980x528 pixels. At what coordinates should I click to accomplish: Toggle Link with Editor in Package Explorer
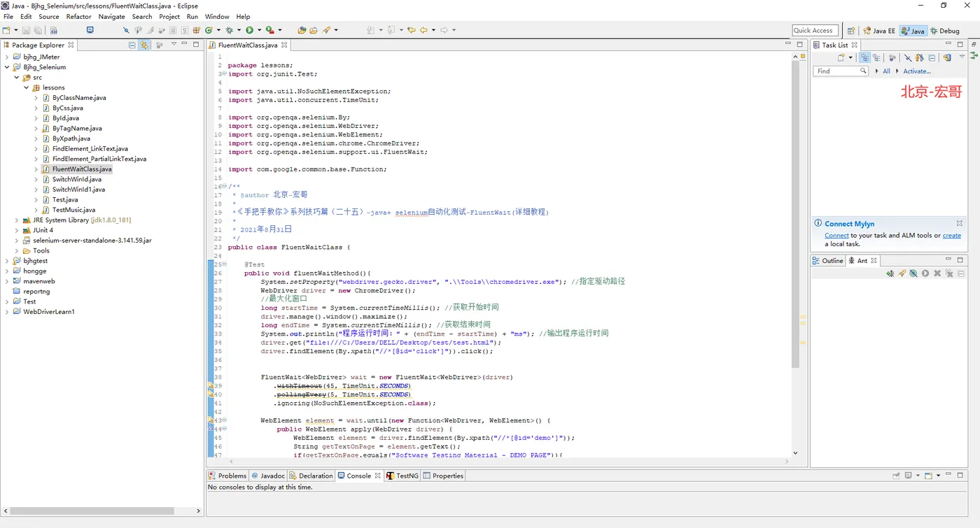pyautogui.click(x=144, y=45)
